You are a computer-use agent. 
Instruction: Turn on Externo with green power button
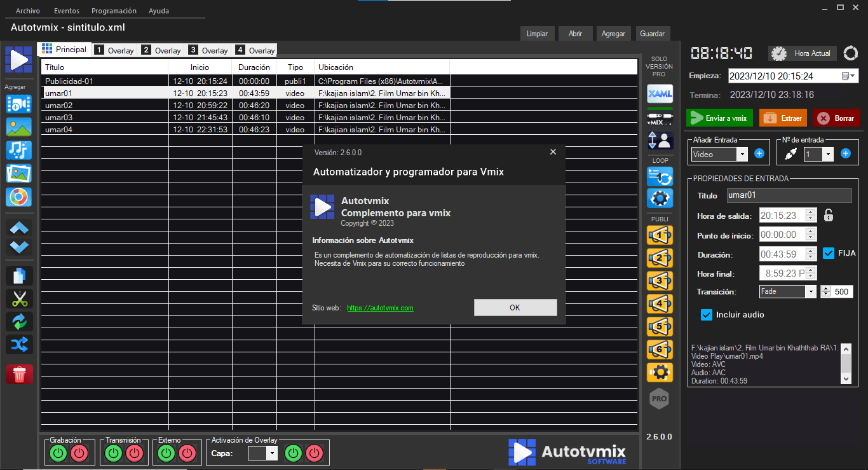166,453
